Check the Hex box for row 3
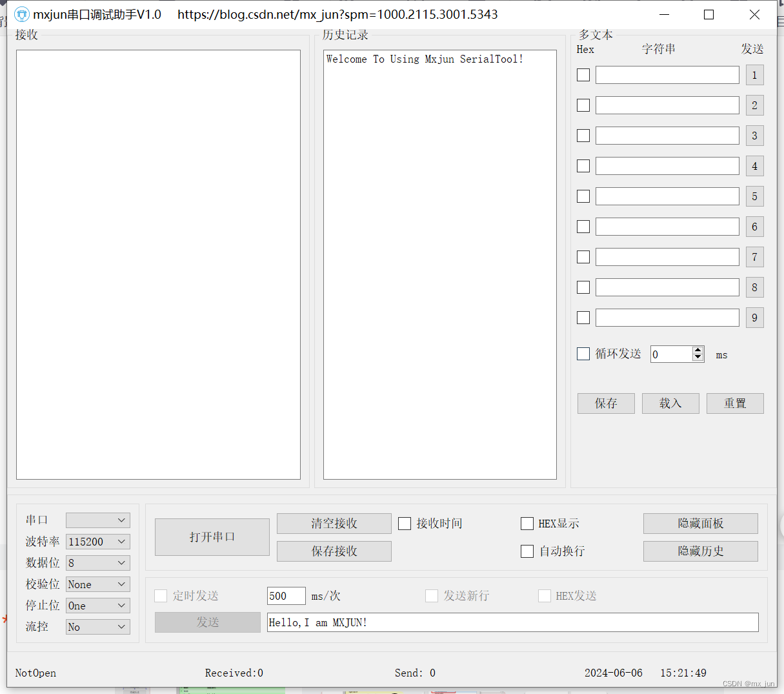 583,136
